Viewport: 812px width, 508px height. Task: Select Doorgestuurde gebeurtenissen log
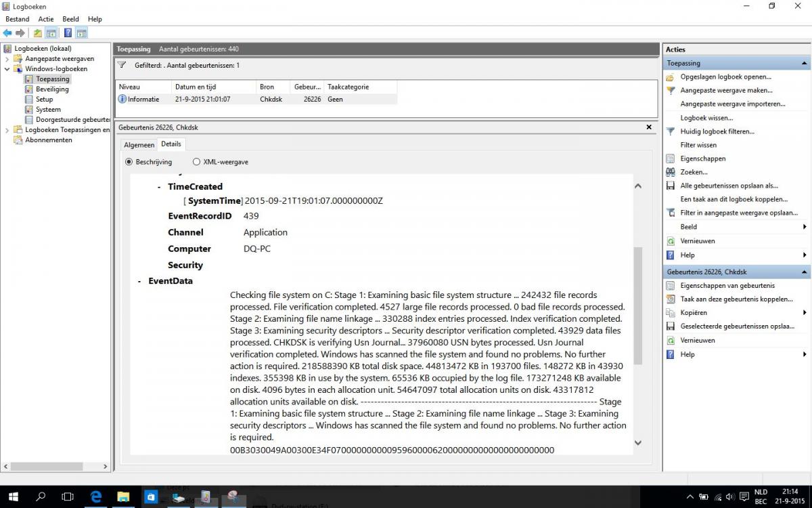tap(72, 119)
